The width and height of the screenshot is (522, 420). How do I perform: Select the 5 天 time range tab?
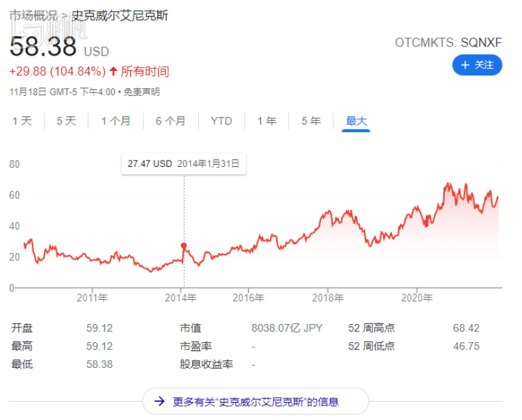pos(66,121)
